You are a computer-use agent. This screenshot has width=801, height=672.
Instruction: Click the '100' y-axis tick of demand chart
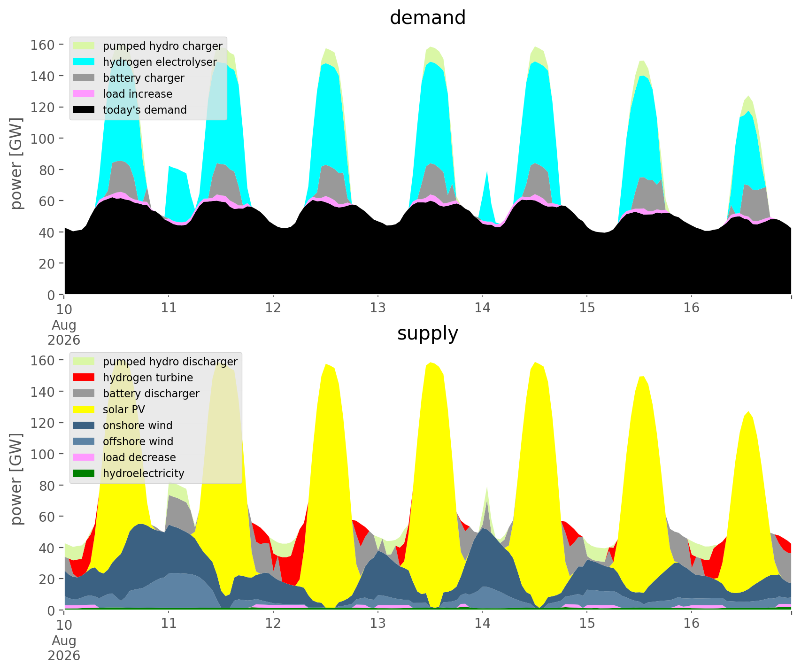coord(43,139)
